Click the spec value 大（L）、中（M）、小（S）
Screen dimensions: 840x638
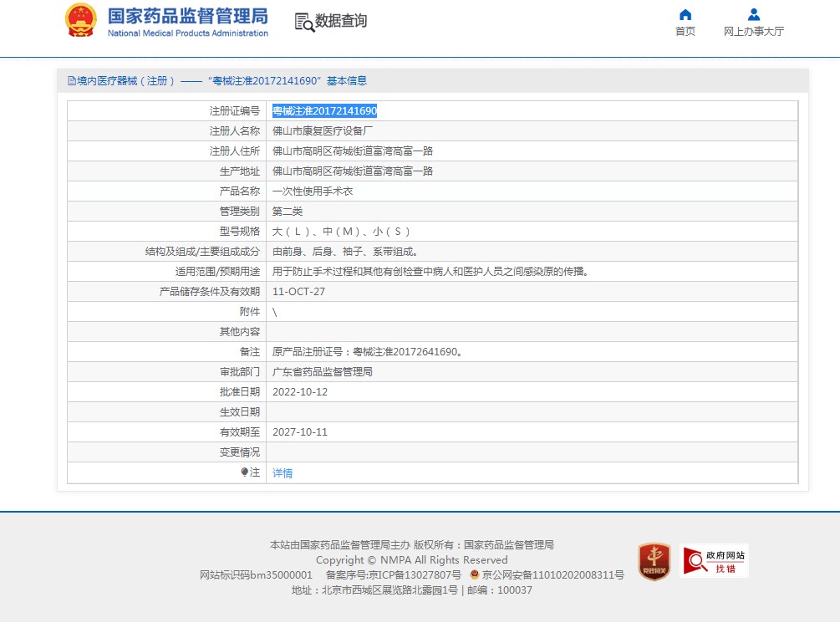pos(341,232)
